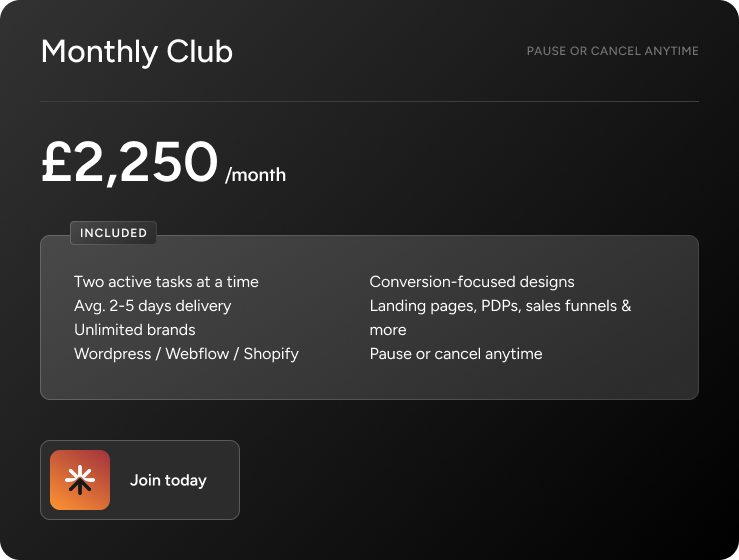
Task: Click the word Webflow in features
Action: pyautogui.click(x=197, y=354)
